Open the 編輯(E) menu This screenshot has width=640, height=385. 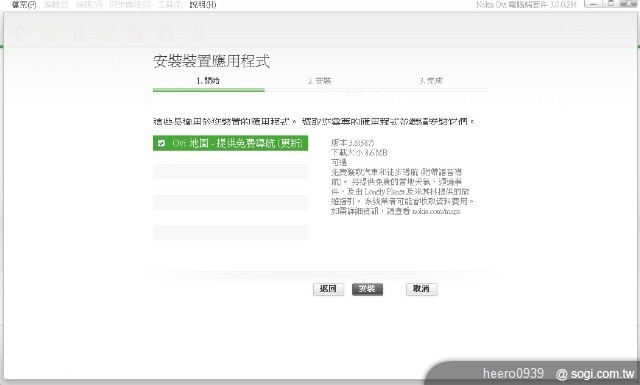coord(56,5)
